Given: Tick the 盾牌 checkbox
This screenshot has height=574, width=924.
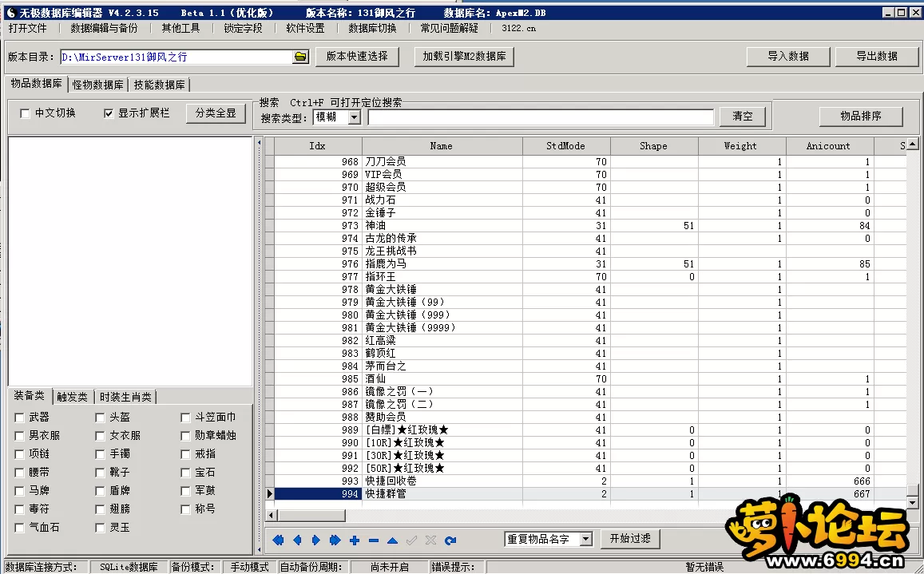Looking at the screenshot, I should [100, 491].
